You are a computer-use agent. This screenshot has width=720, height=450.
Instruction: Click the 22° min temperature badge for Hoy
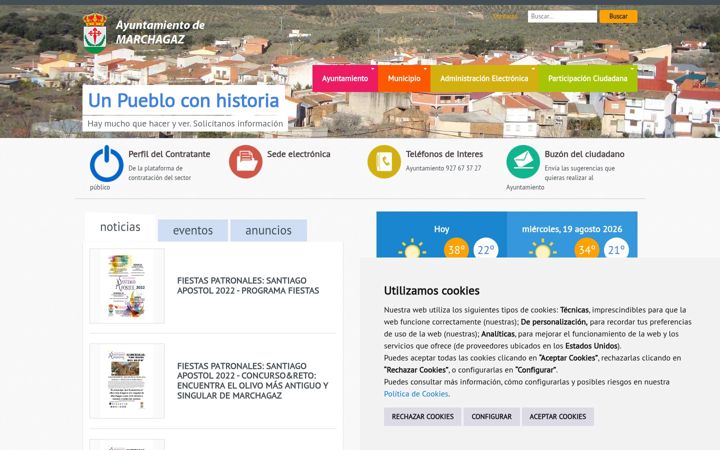486,248
